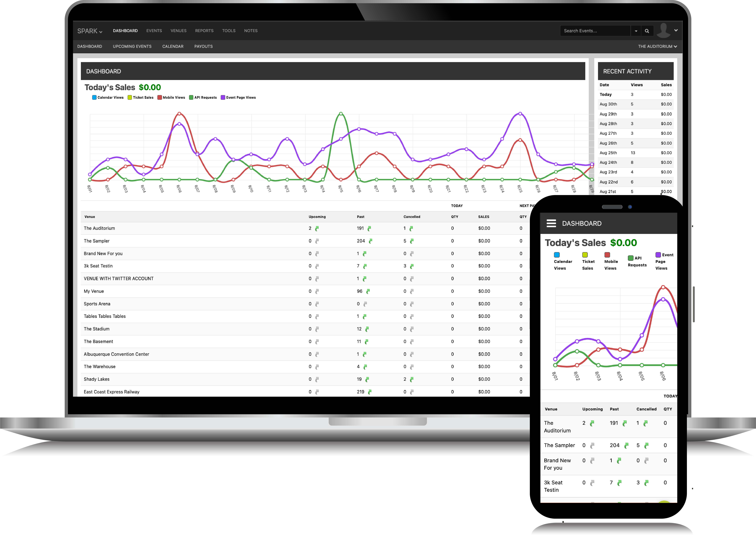Open East Coast Express Railway past events arrow
Screen dimensions: 756x535
[x=370, y=392]
